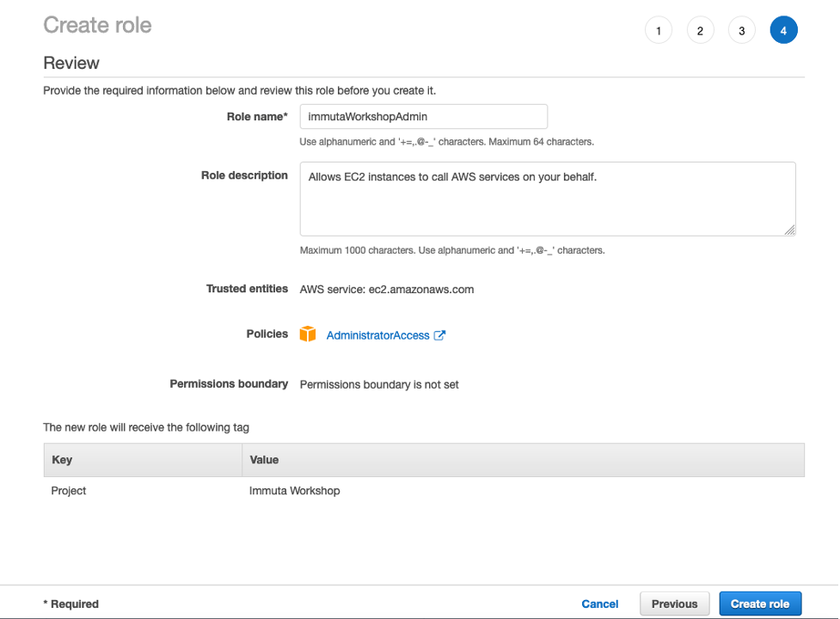The image size is (840, 619).
Task: Select the active step 4 circle
Action: coord(784,31)
